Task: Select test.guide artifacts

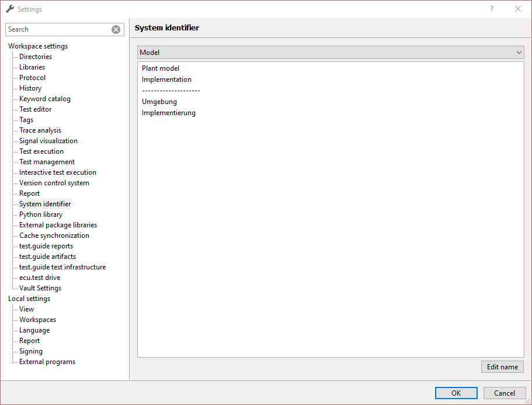Action: pyautogui.click(x=47, y=257)
